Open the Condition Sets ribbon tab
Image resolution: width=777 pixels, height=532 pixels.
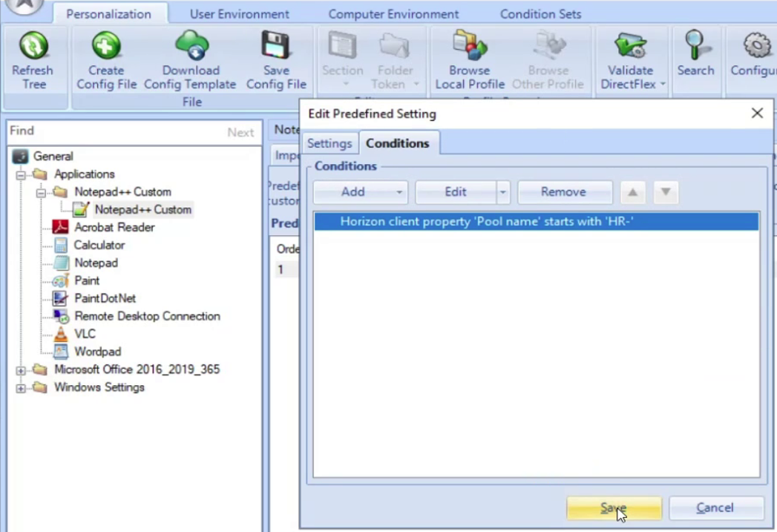pyautogui.click(x=540, y=13)
